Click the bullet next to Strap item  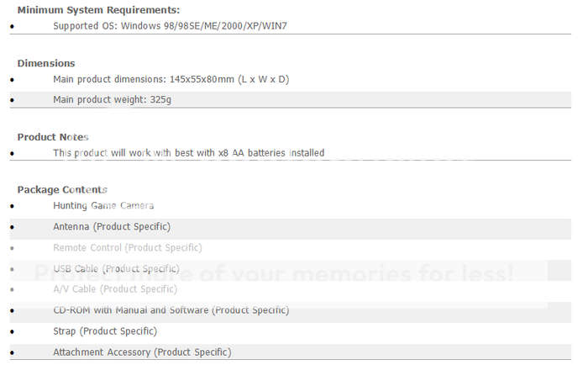13,331
